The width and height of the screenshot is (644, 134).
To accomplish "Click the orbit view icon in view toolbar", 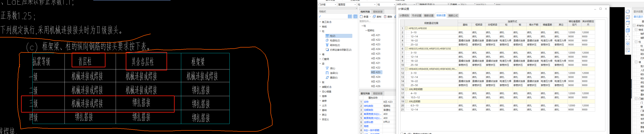I will click(628, 12).
